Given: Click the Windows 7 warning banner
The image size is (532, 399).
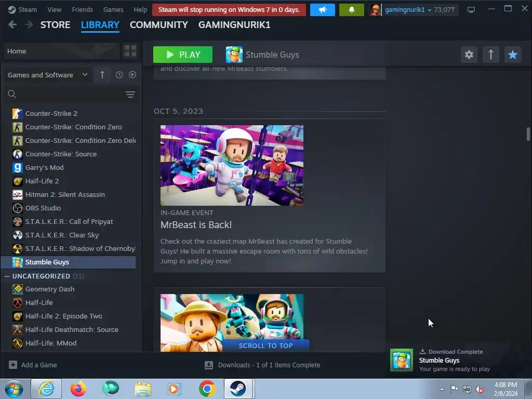Looking at the screenshot, I should pos(229,10).
